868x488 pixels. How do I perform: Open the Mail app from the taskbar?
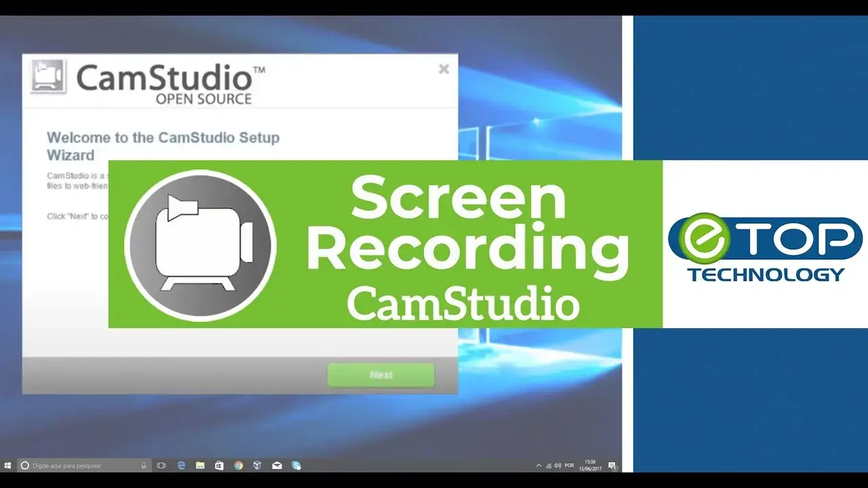coord(275,466)
